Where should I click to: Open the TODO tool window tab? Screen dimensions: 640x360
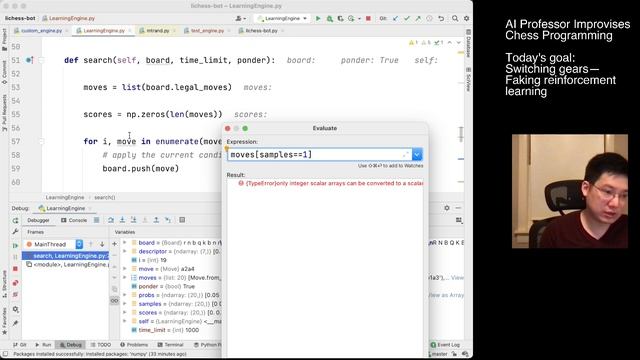[101, 345]
